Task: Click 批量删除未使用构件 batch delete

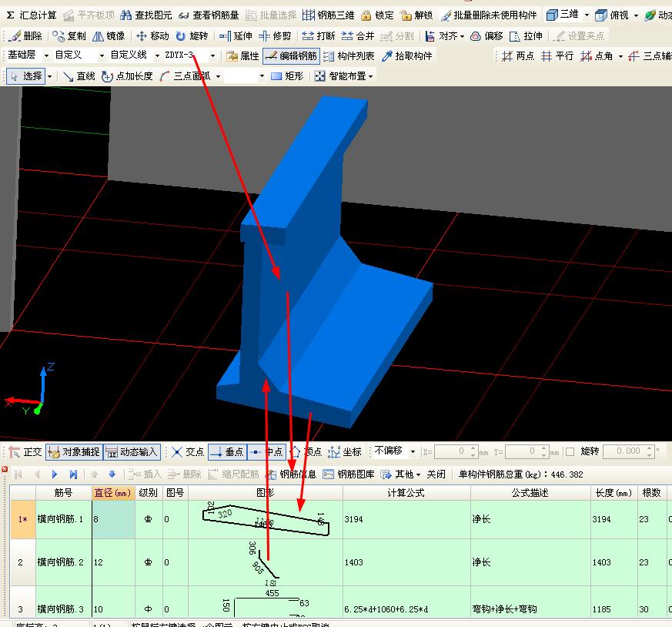Action: 489,15
